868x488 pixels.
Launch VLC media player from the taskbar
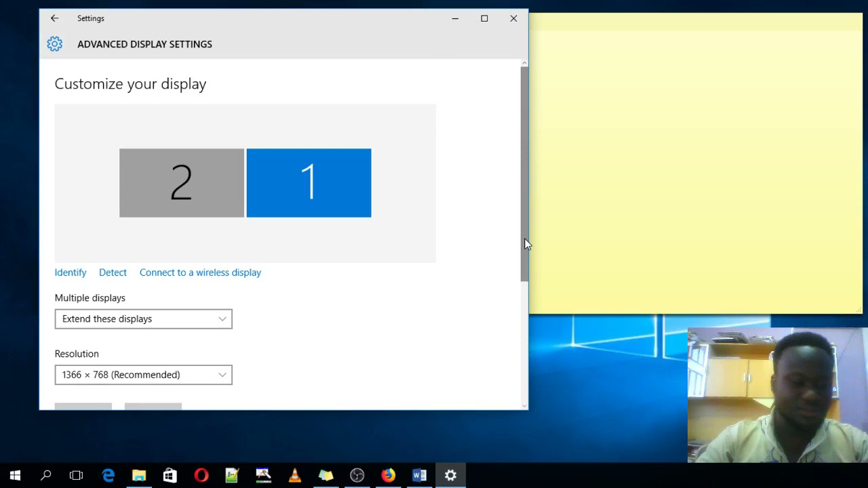(294, 475)
